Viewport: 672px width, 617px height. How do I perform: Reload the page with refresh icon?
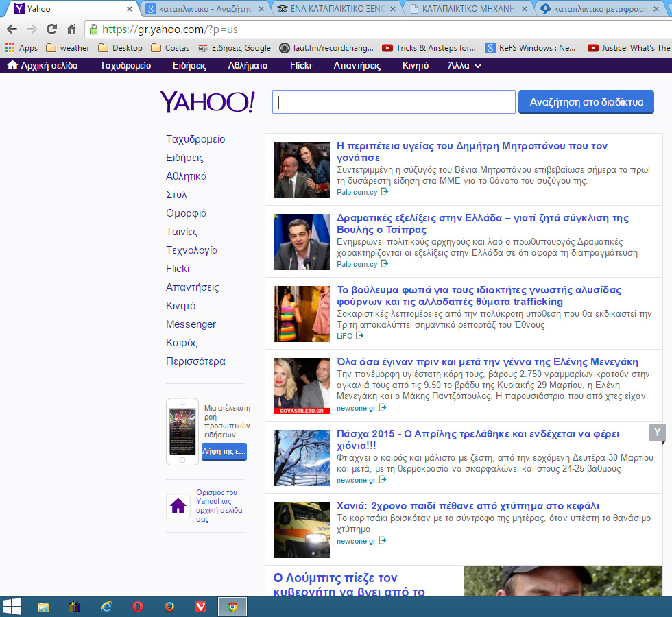click(x=52, y=29)
